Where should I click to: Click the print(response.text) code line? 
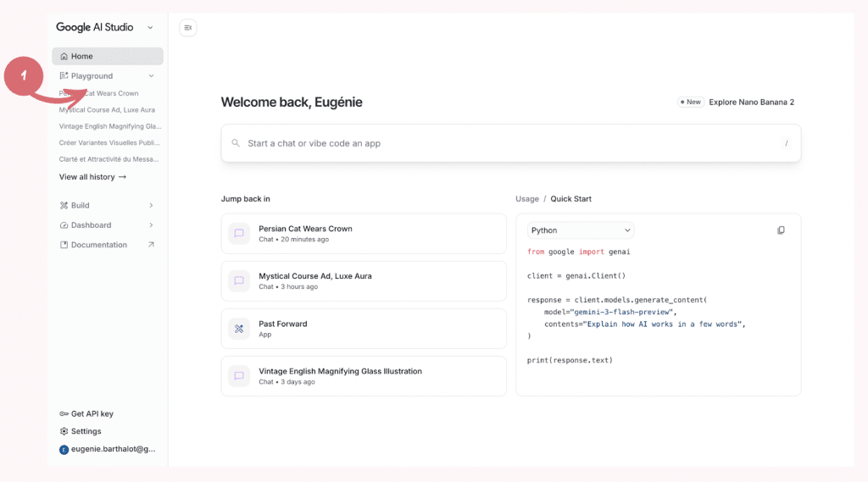coord(570,360)
